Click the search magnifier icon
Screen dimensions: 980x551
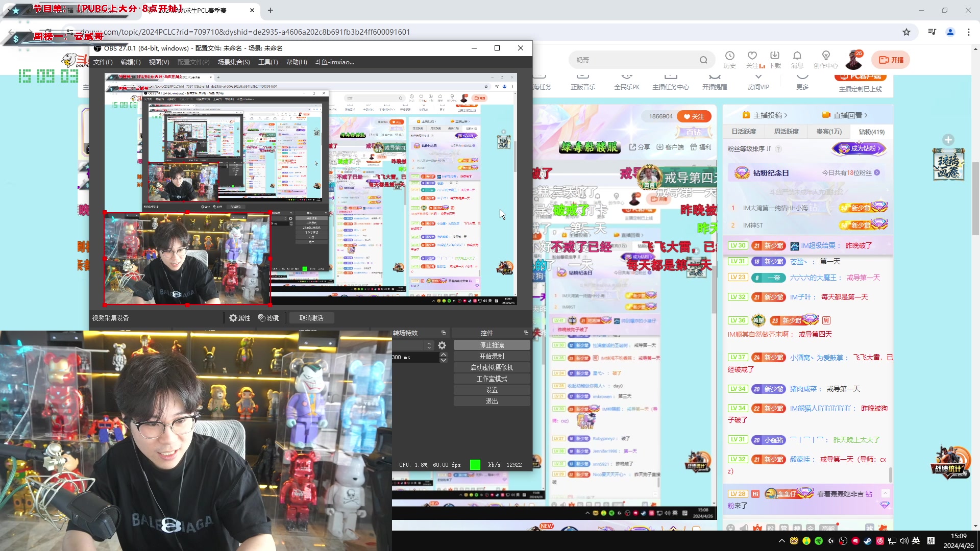click(x=703, y=60)
